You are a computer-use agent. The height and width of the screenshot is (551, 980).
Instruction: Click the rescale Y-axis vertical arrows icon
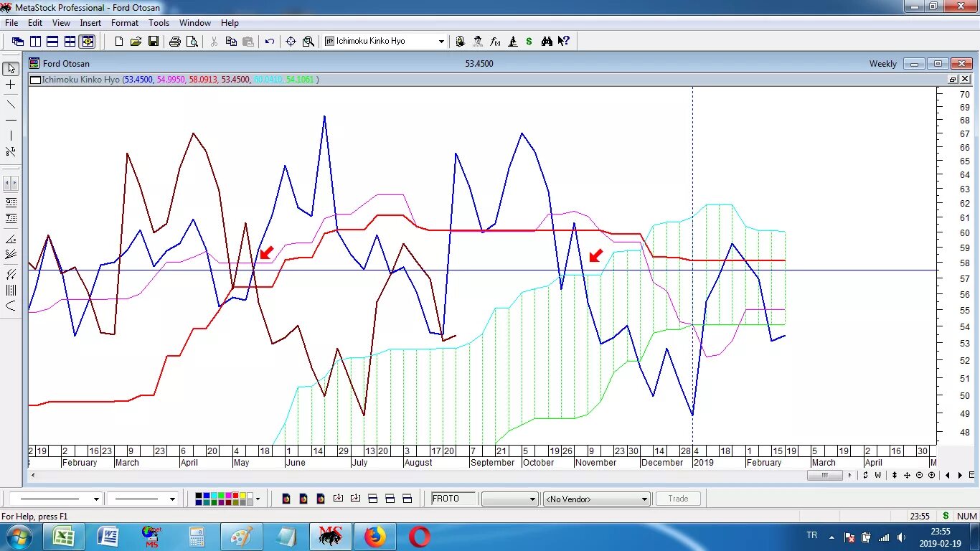coord(894,475)
